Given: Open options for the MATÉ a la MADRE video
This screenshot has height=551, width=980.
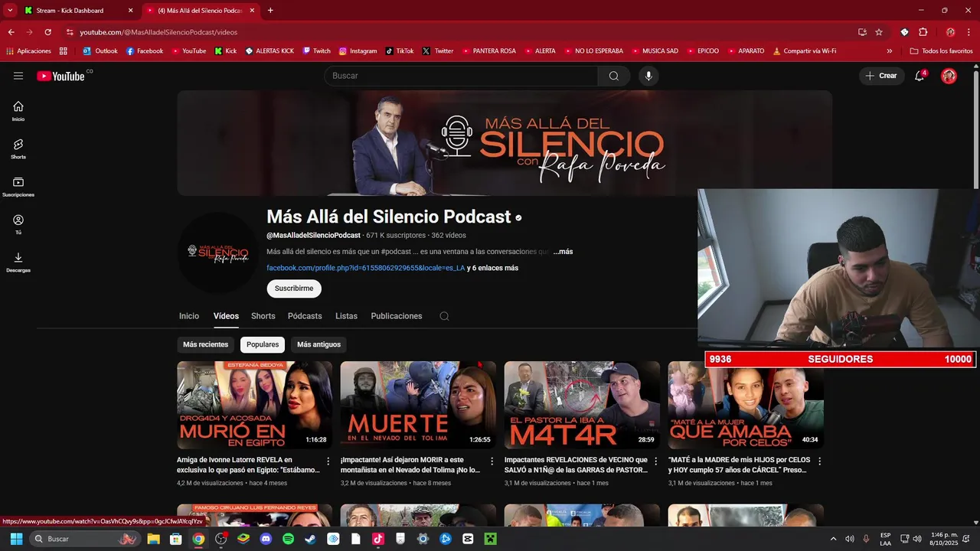Looking at the screenshot, I should pos(820,461).
